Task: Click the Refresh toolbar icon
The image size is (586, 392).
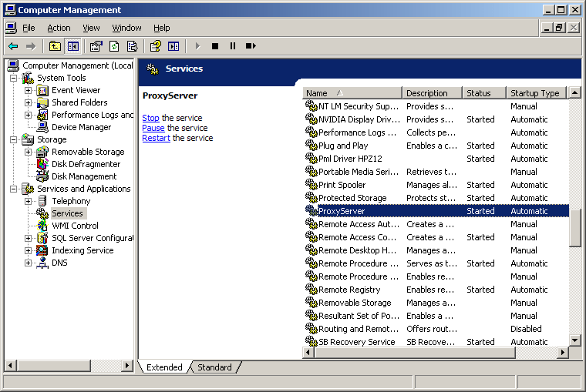Action: click(114, 46)
